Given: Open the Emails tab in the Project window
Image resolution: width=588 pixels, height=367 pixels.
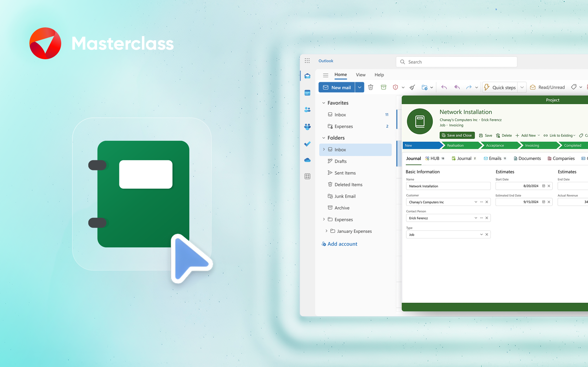Looking at the screenshot, I should (495, 158).
